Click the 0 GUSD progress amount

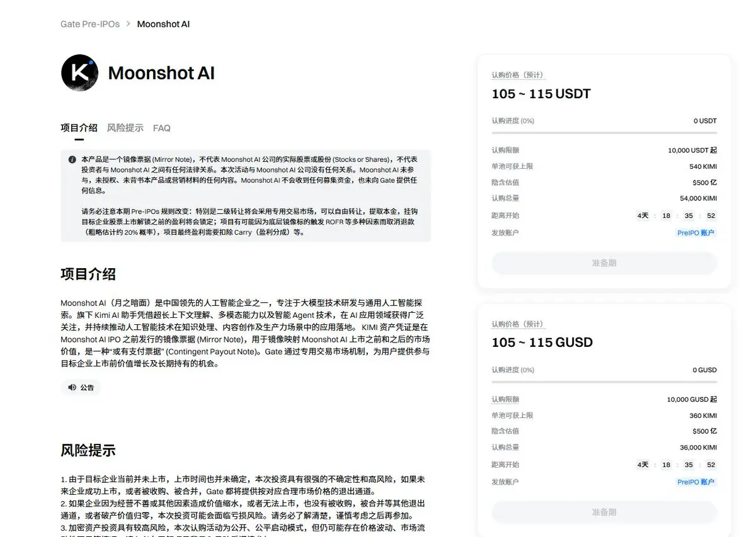point(705,370)
